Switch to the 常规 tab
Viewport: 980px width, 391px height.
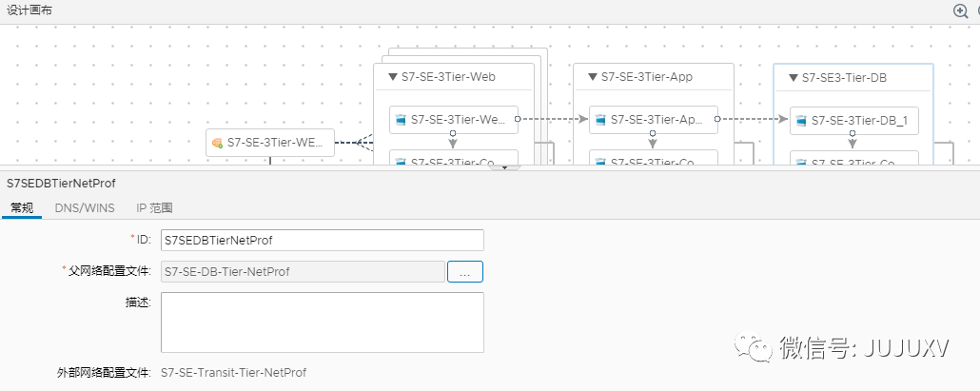22,207
